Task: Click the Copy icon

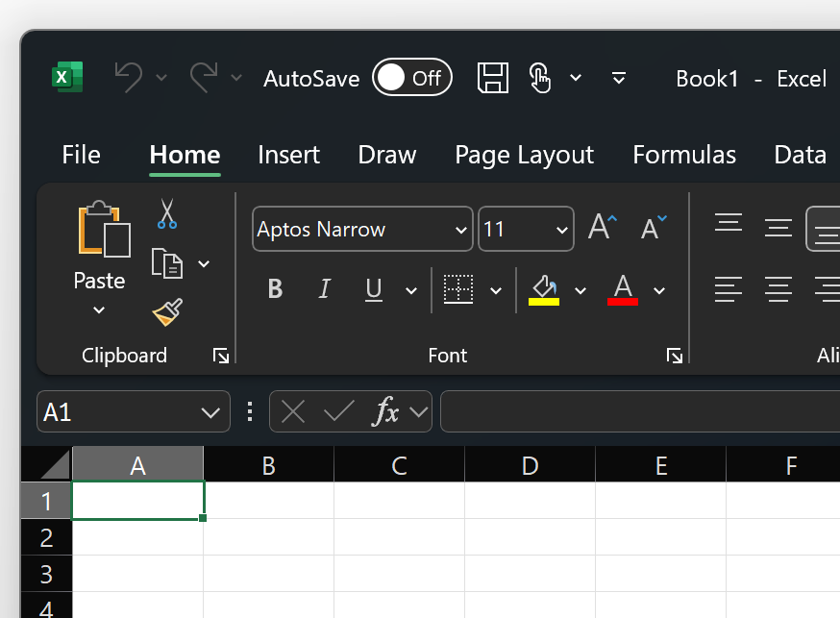Action: (166, 261)
